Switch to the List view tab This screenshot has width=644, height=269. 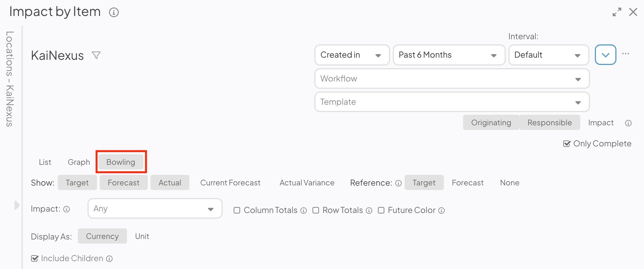click(x=45, y=162)
